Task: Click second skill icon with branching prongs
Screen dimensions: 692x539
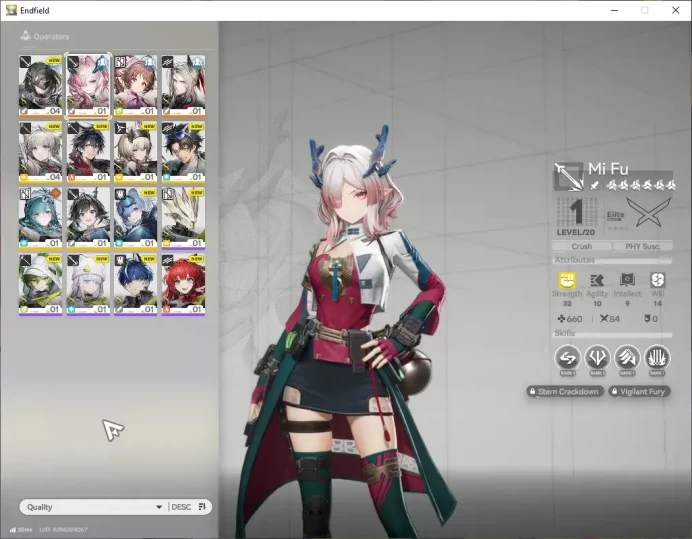Action: [597, 358]
